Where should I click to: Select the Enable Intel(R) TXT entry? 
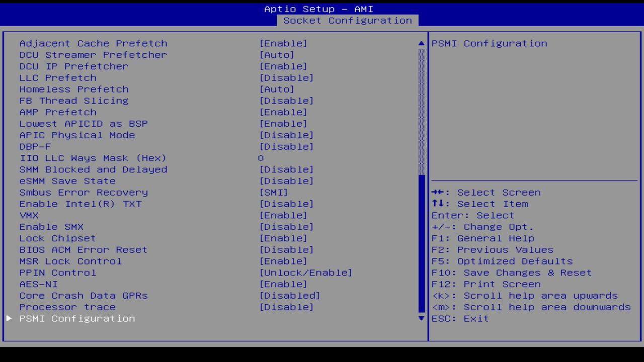(80, 204)
